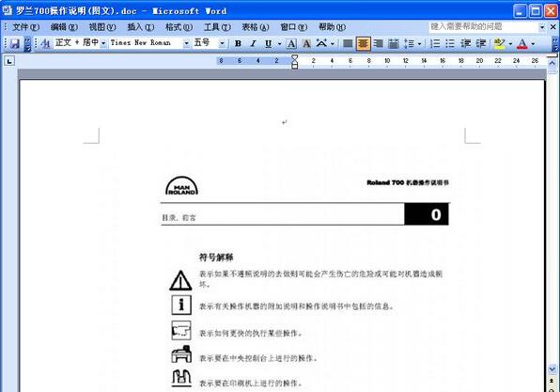The height and width of the screenshot is (392, 560).
Task: Minimize the Word window
Action: point(520,11)
